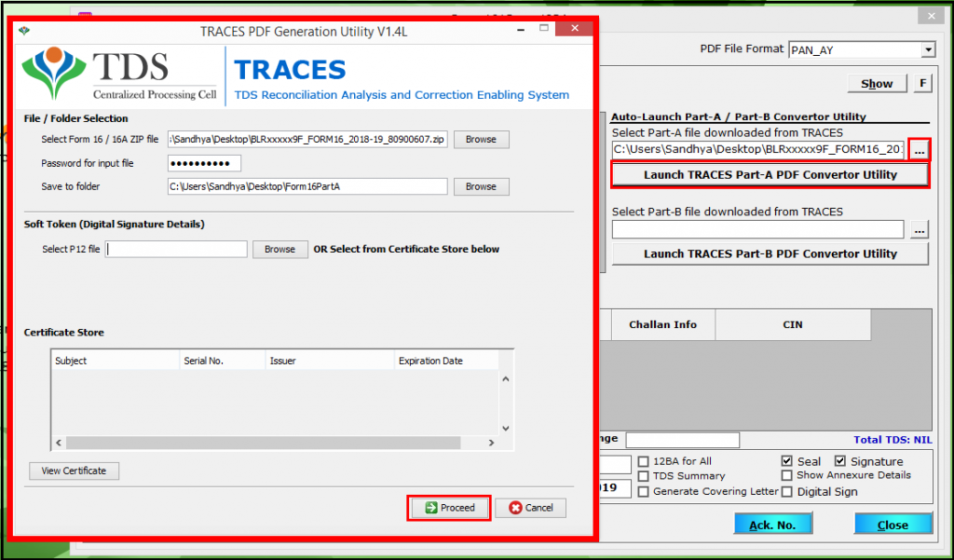This screenshot has height=560, width=954.
Task: Open the Part-B file browse ellipsis button
Action: pyautogui.click(x=920, y=230)
